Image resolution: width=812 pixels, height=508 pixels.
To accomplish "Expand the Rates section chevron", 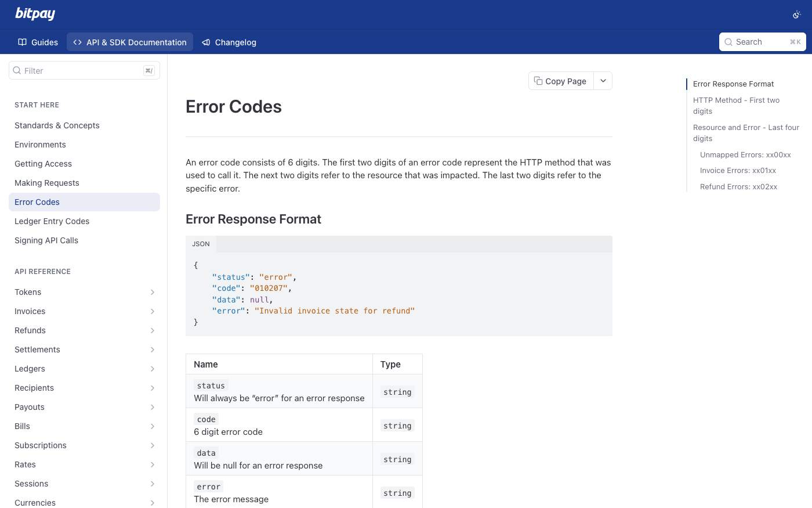I will pos(153,464).
